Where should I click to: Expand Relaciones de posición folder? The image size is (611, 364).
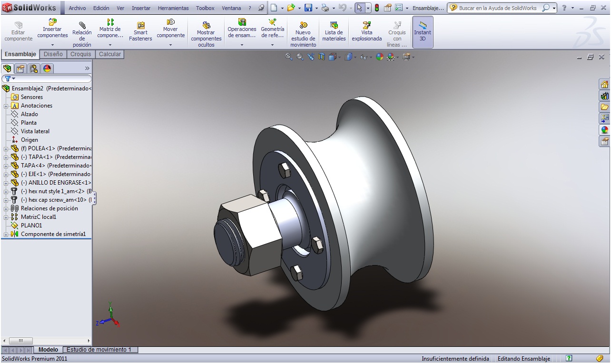[x=6, y=208]
